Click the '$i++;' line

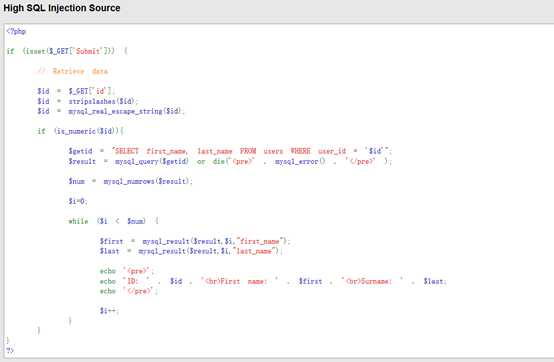click(x=109, y=311)
